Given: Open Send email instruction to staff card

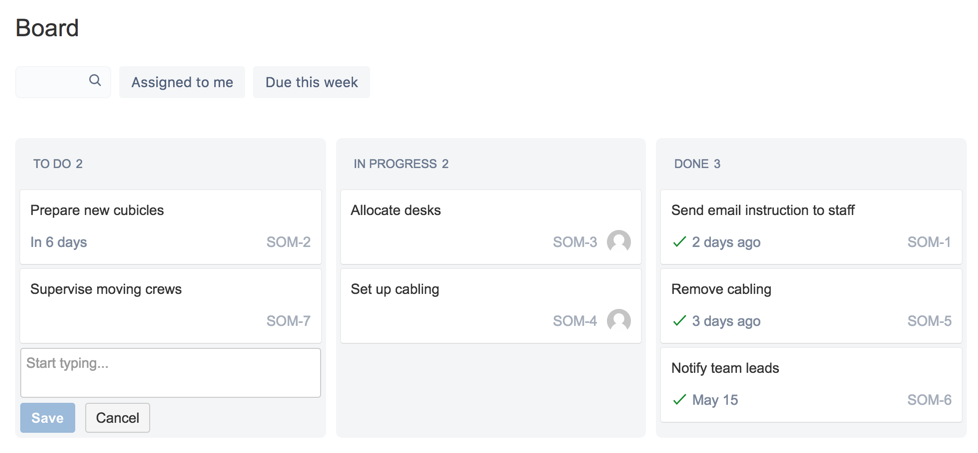Looking at the screenshot, I should pyautogui.click(x=763, y=210).
